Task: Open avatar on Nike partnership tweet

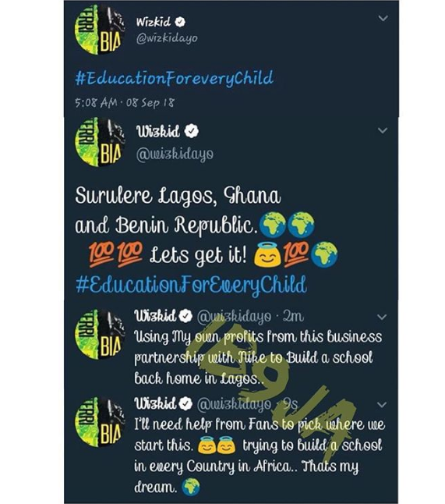Action: pos(100,334)
